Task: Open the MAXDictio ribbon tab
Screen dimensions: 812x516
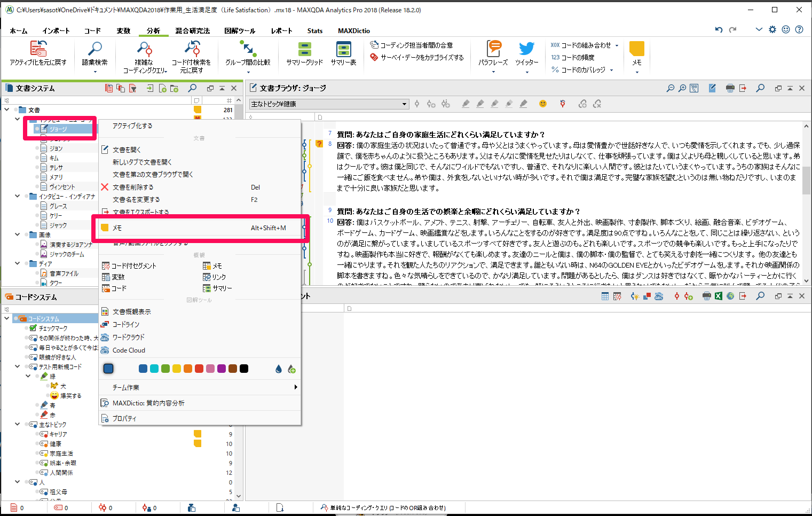Action: point(353,31)
